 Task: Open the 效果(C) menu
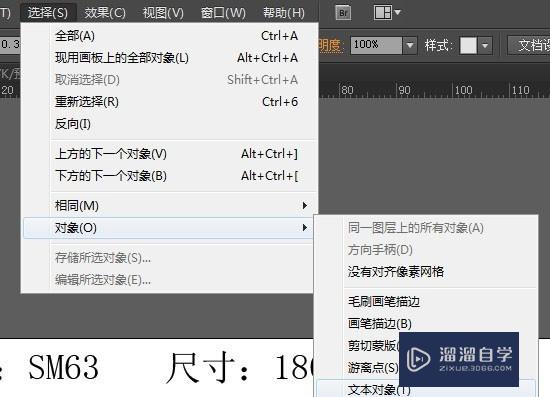105,13
